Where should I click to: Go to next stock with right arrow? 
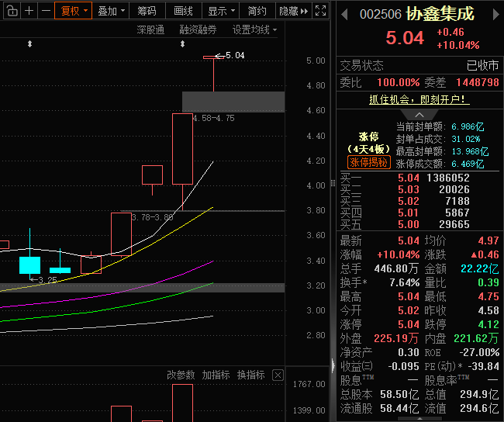click(x=496, y=15)
